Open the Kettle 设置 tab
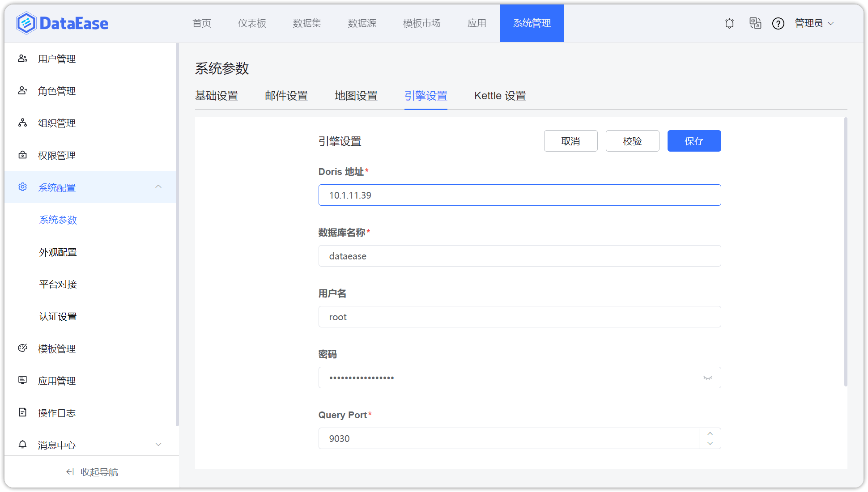 click(x=499, y=95)
